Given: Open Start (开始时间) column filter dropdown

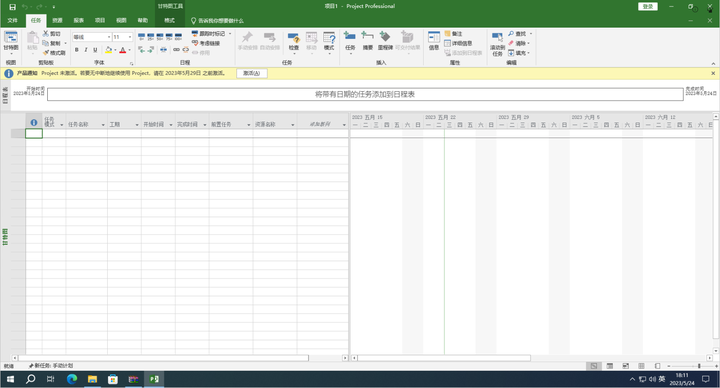Looking at the screenshot, I should tap(171, 125).
